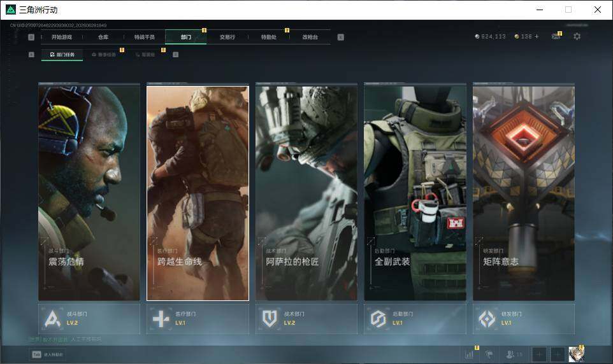Click sub-tab previous key icon left of 部门任务
The width and height of the screenshot is (613, 364).
pos(31,55)
